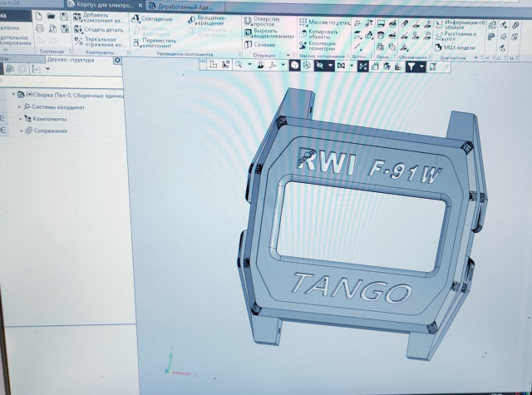Viewport: 532px width, 395px height.
Task: Click the Print icon in System panel
Action: (x=38, y=29)
